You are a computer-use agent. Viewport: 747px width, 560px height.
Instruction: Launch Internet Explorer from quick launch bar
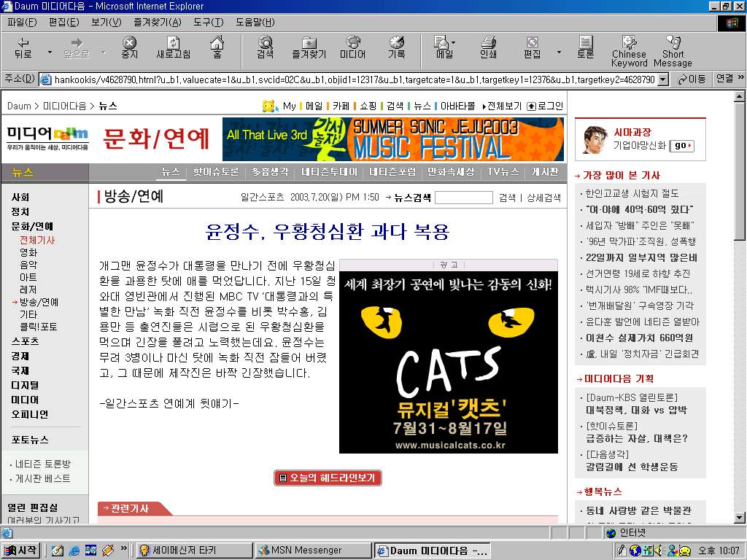coord(74,551)
